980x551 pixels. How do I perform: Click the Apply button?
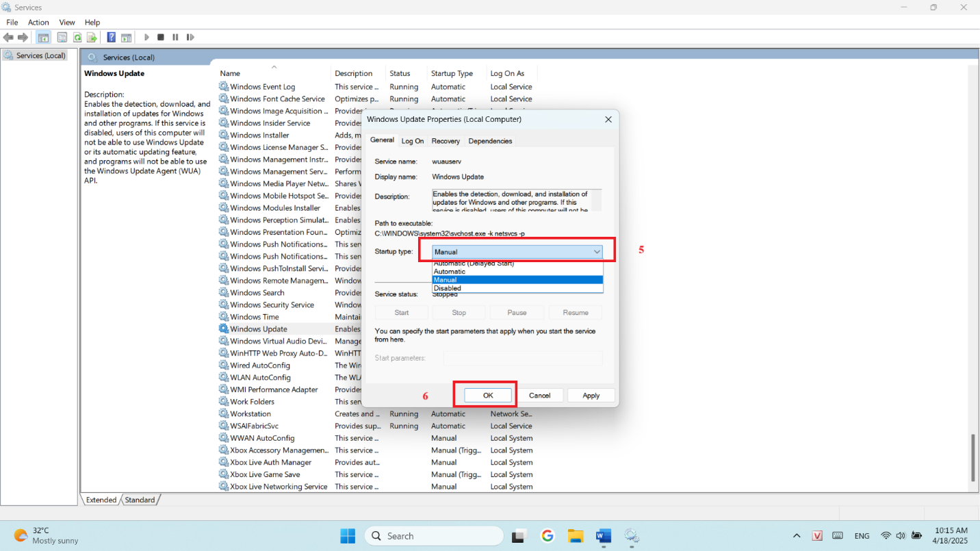point(591,396)
